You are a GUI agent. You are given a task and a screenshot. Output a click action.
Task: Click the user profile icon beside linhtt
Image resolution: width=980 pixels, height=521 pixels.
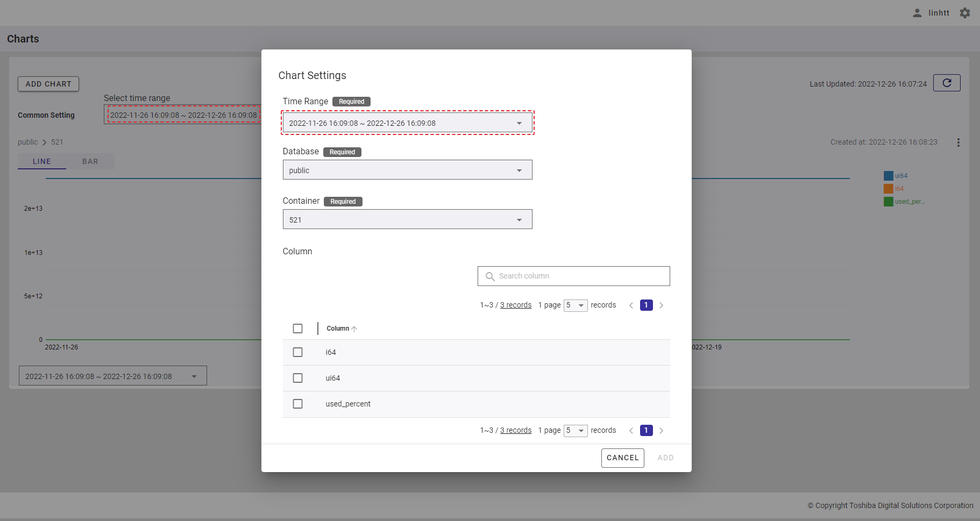[917, 13]
